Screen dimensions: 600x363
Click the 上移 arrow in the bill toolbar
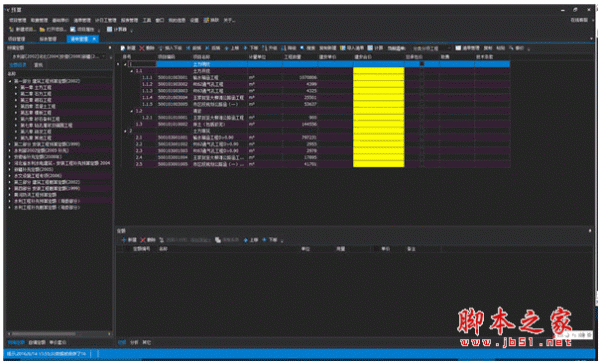(x=227, y=48)
